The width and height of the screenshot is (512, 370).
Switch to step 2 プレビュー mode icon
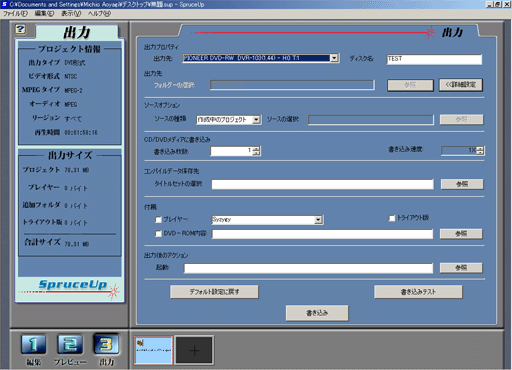pos(70,344)
